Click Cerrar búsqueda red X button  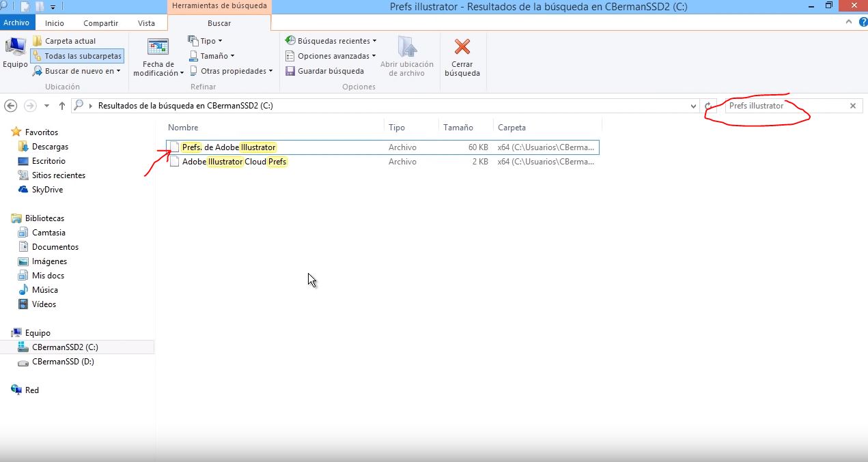[x=462, y=57]
